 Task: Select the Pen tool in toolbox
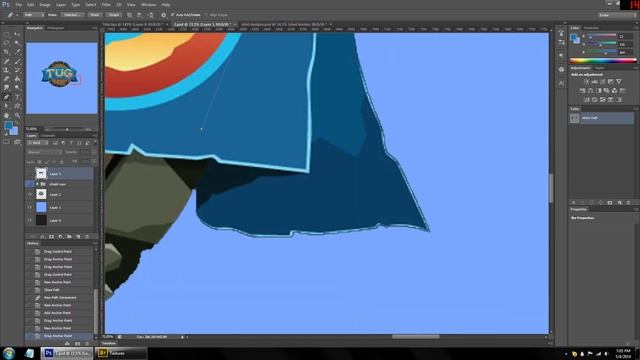7,97
